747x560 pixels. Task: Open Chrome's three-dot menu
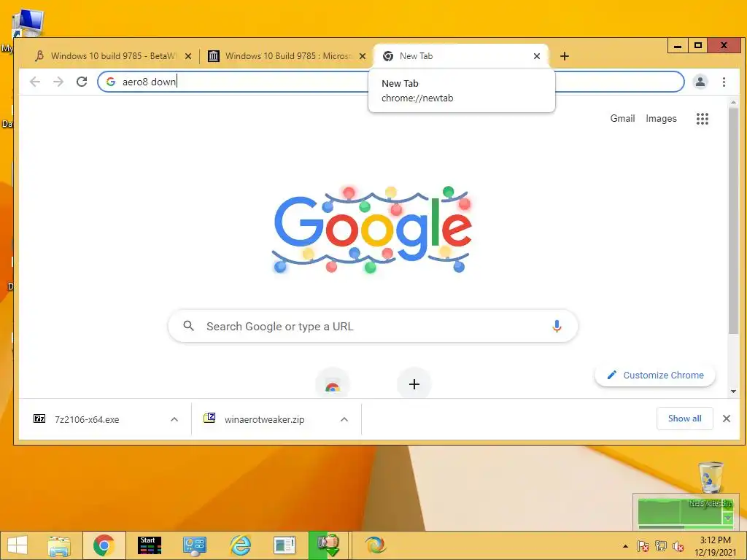pyautogui.click(x=724, y=82)
